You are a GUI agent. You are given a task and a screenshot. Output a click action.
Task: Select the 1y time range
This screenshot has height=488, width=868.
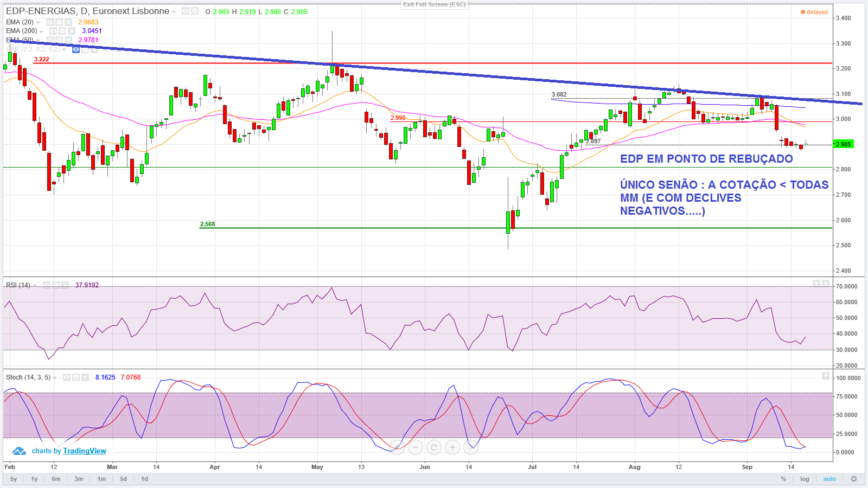click(x=34, y=479)
